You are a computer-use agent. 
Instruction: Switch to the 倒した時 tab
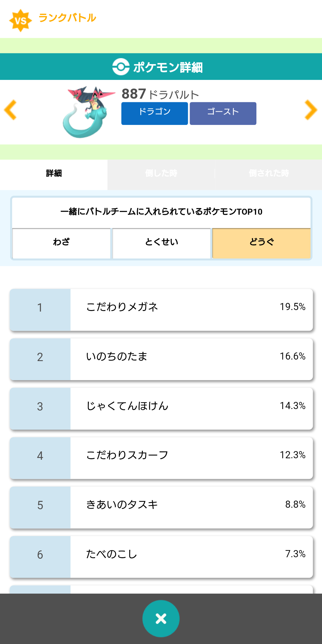click(x=161, y=174)
